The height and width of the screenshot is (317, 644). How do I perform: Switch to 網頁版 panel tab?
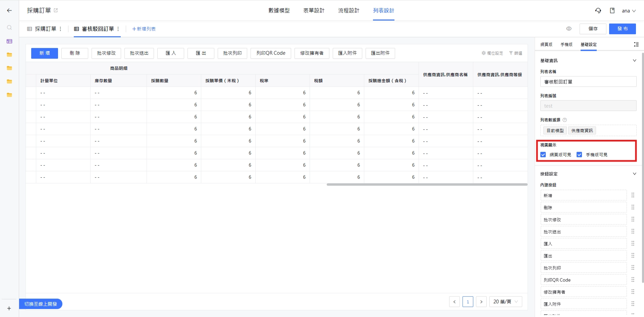pyautogui.click(x=546, y=44)
